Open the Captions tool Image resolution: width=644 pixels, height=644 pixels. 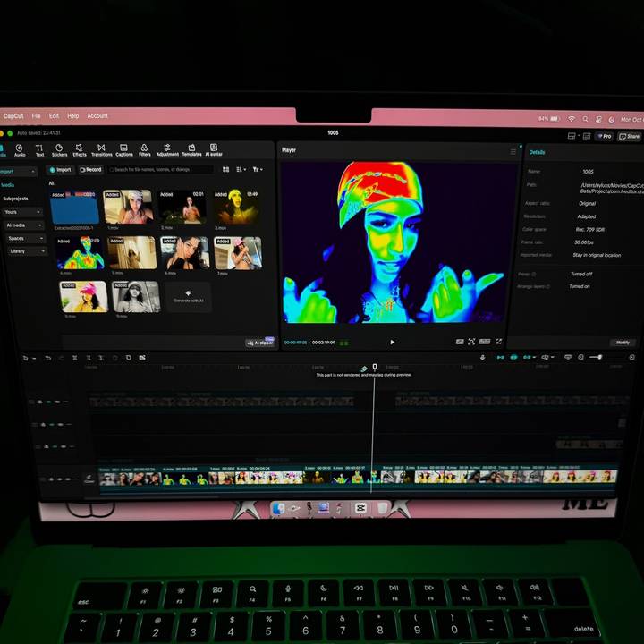pos(124,149)
